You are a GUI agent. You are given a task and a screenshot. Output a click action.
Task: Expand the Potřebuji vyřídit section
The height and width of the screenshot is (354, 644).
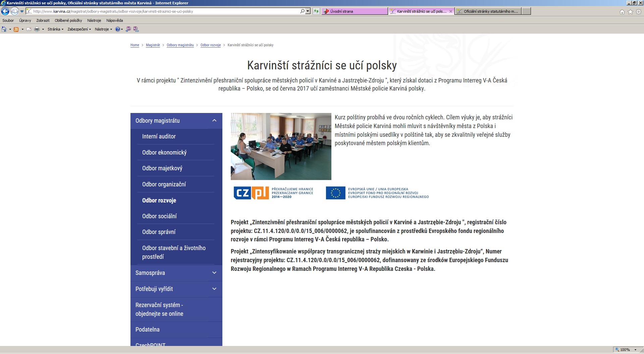[x=214, y=289]
